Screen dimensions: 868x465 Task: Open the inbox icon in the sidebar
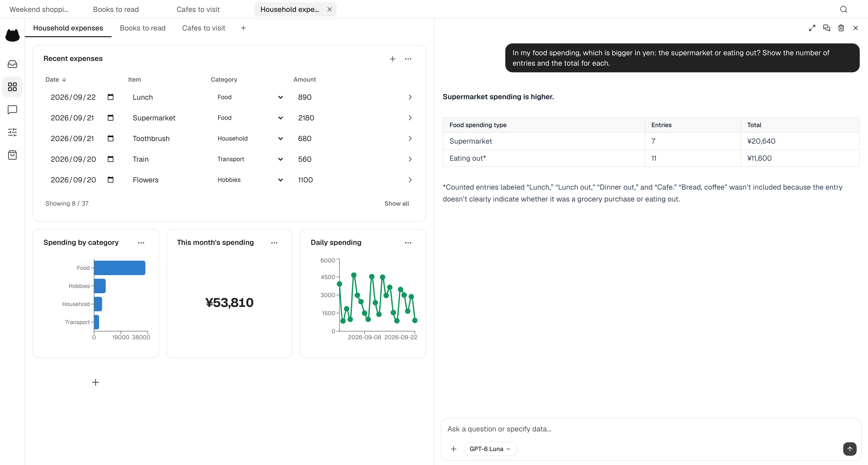coord(12,64)
